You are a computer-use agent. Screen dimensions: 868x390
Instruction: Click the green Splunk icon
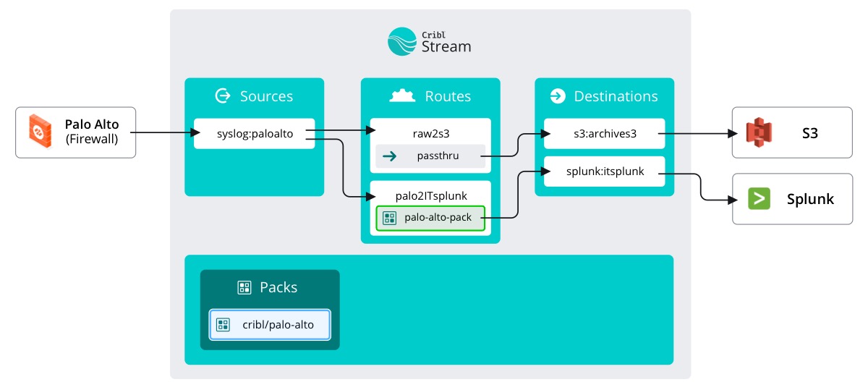coord(759,199)
